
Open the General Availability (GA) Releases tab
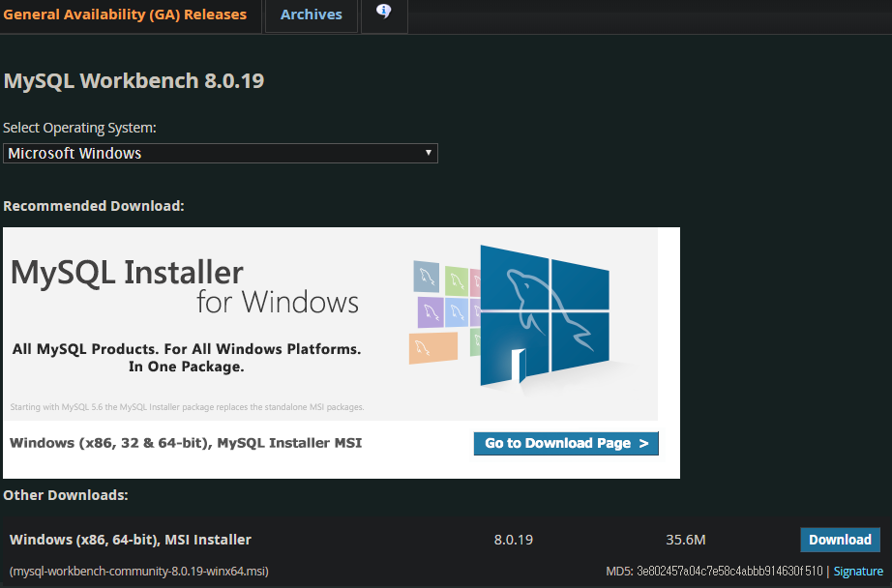point(125,15)
